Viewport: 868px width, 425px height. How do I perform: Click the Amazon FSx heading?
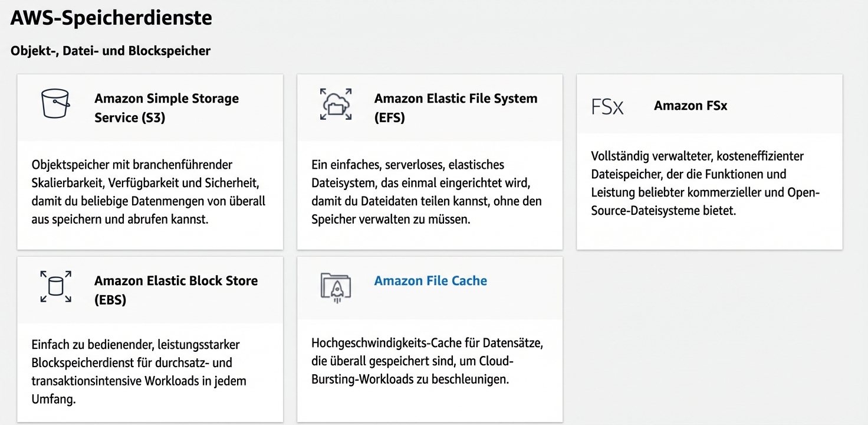point(691,106)
